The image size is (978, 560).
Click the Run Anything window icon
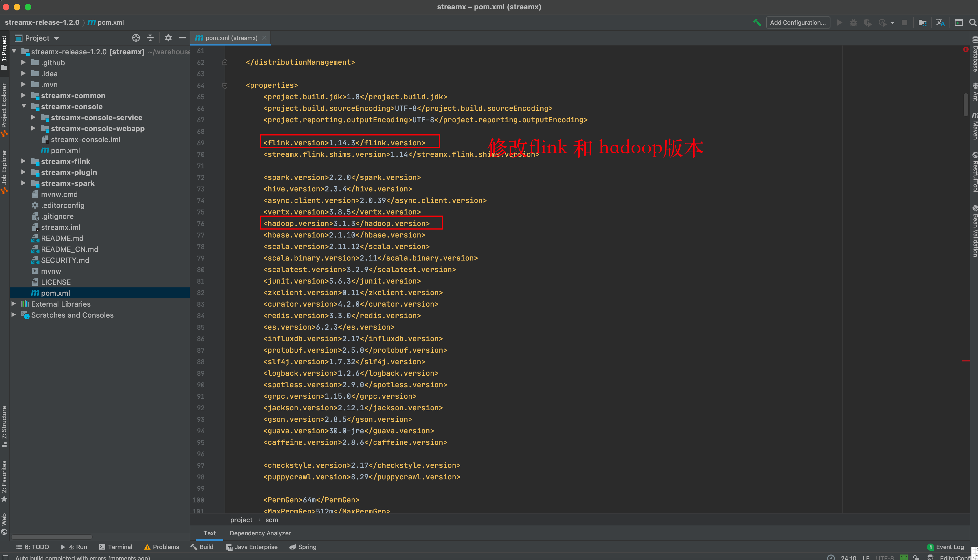pyautogui.click(x=959, y=23)
